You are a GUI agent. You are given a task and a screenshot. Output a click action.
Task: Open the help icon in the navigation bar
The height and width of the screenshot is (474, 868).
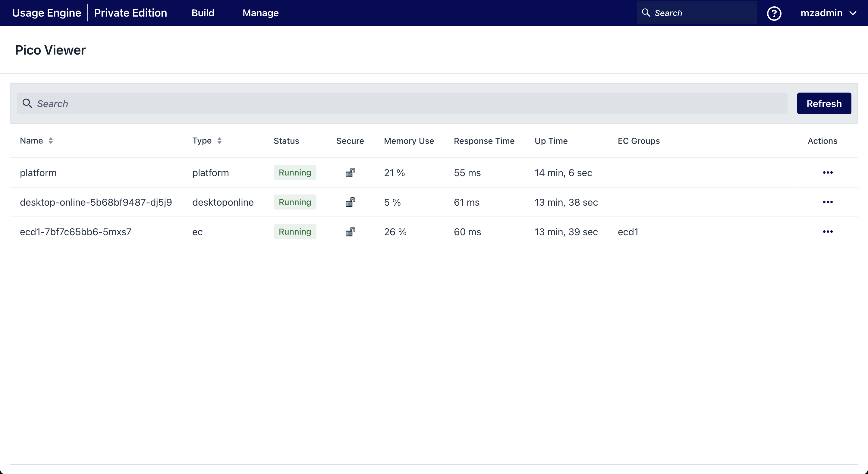[x=774, y=13]
